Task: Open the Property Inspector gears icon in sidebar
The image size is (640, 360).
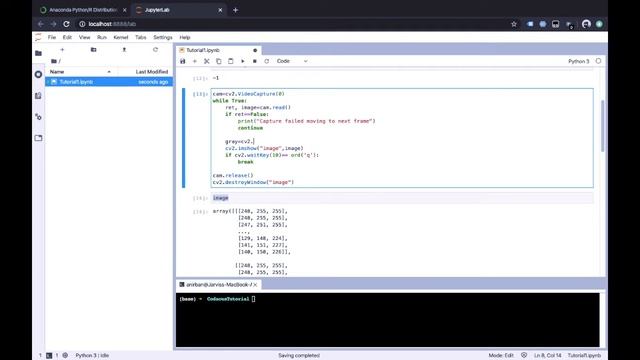Action: click(38, 117)
